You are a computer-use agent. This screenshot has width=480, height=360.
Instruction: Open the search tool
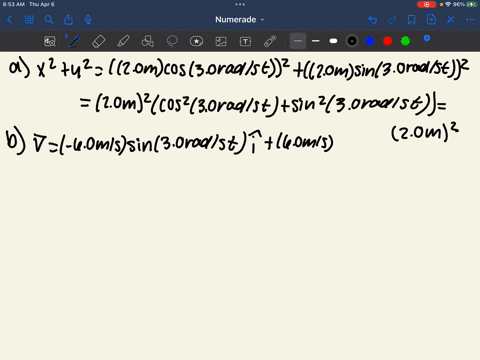[x=49, y=20]
